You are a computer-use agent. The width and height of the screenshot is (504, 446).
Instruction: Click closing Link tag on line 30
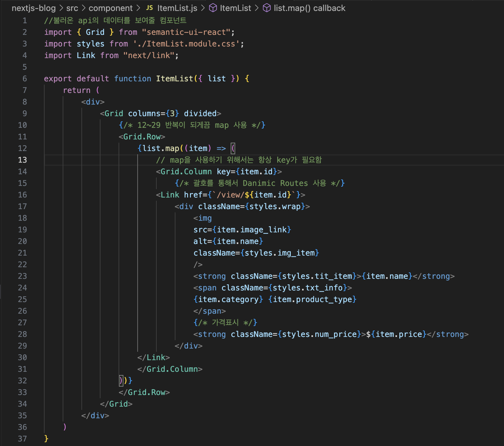pyautogui.click(x=153, y=357)
